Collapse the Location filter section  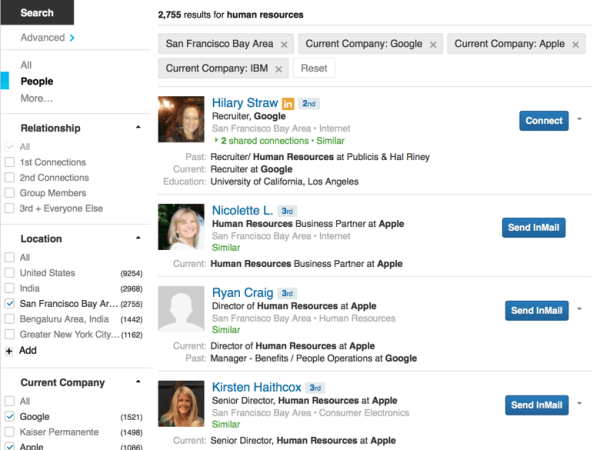pos(138,238)
